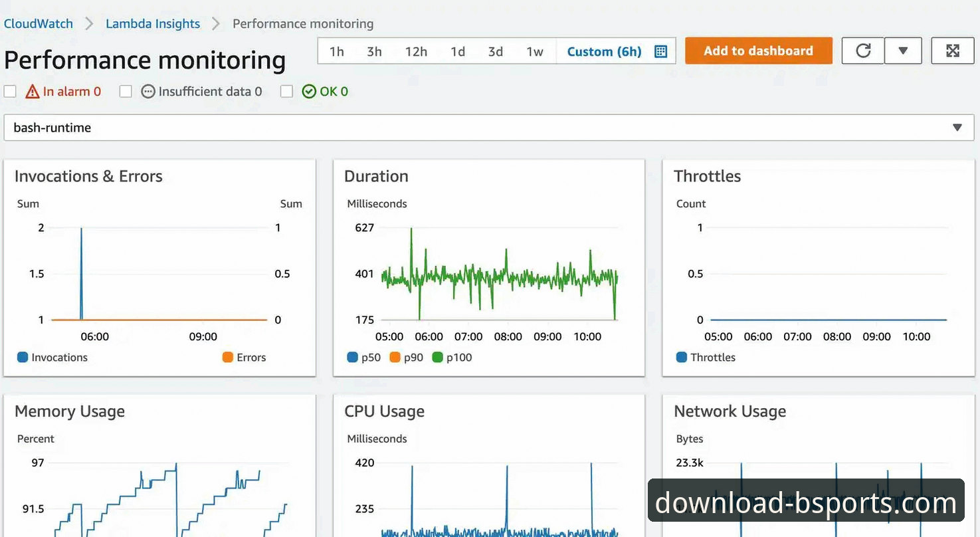Click the green OK checkmark icon
Image resolution: width=980 pixels, height=537 pixels.
(x=309, y=92)
